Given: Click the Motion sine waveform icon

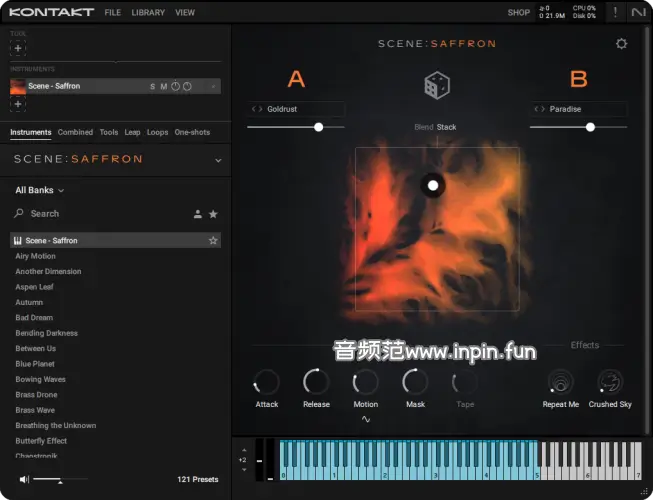Looking at the screenshot, I should pyautogui.click(x=366, y=419).
